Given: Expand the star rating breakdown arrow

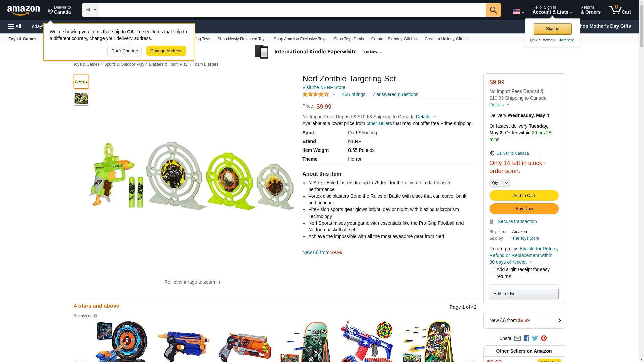Looking at the screenshot, I should tap(333, 94).
